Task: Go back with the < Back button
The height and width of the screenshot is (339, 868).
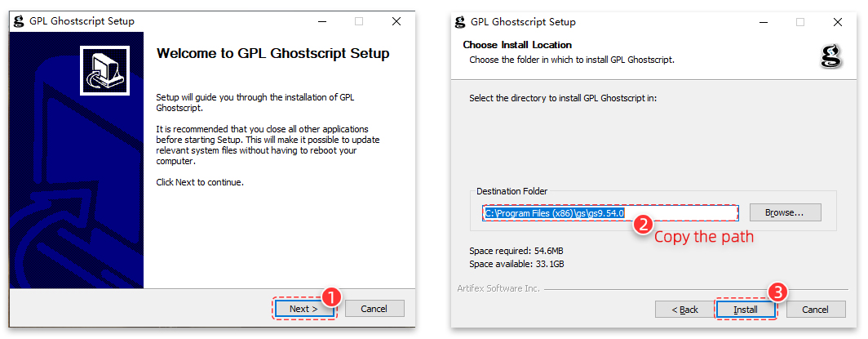Action: (x=684, y=310)
